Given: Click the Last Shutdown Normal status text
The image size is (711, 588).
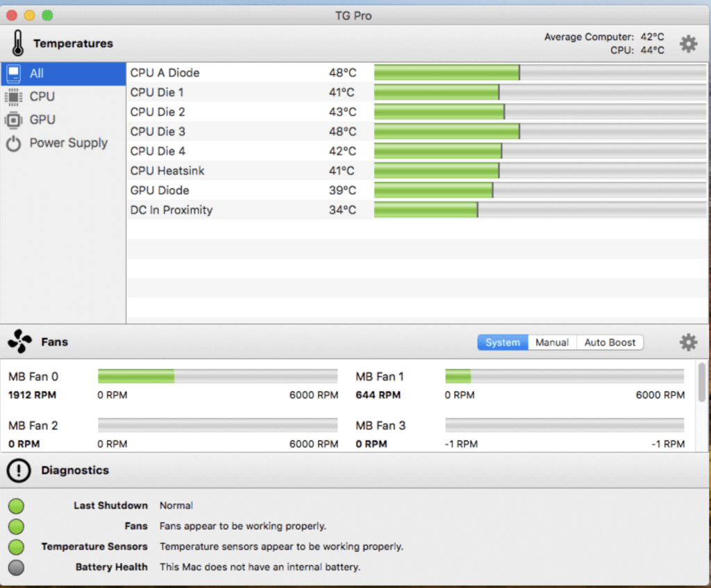Looking at the screenshot, I should click(x=176, y=505).
